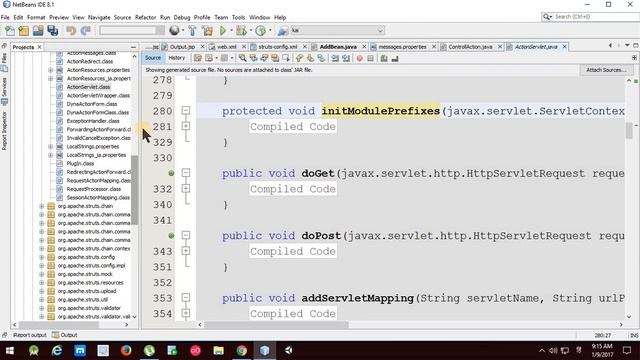Switch to the web.xml tab
The width and height of the screenshot is (640, 360).
(227, 47)
